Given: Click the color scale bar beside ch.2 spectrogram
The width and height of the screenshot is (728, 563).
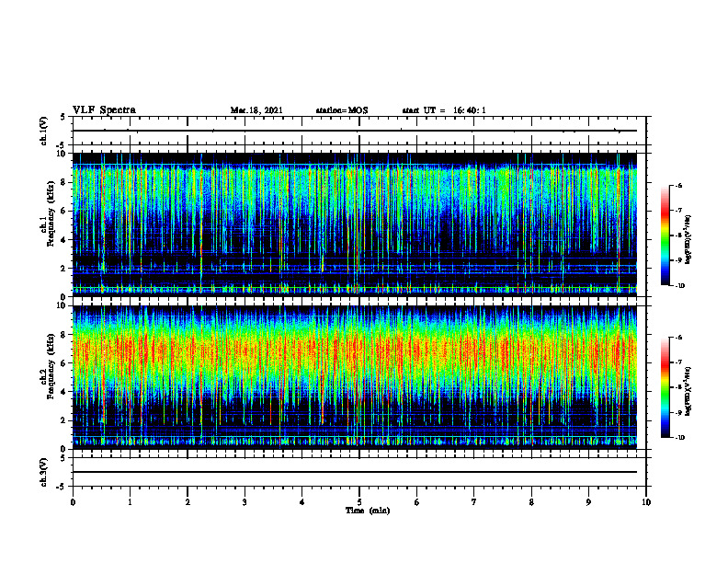Looking at the screenshot, I should tap(665, 387).
